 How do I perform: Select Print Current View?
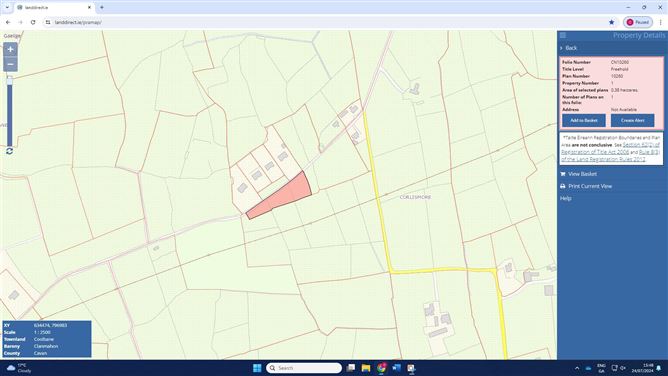pos(590,186)
